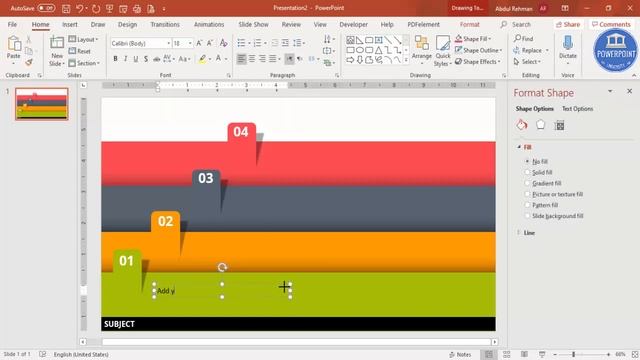Open Arrange options
This screenshot has width=640, height=360.
tap(422, 51)
